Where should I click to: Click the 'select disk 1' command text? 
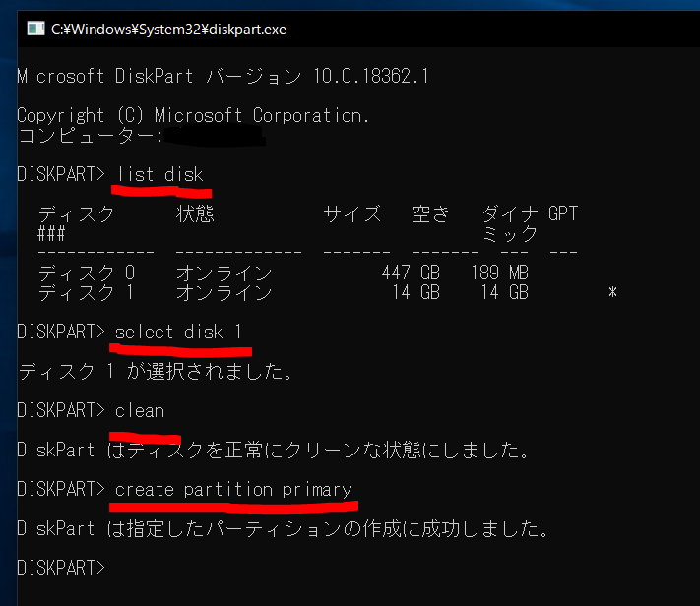(178, 332)
